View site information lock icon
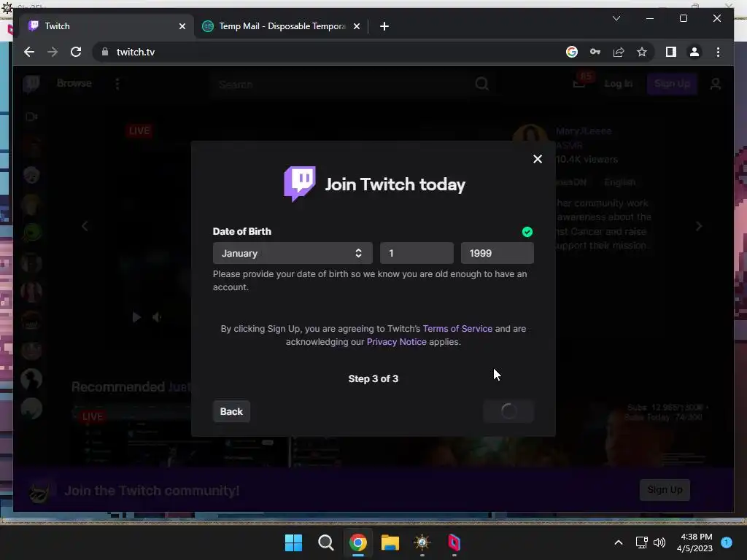Screen dimensions: 747x560 coord(105,52)
